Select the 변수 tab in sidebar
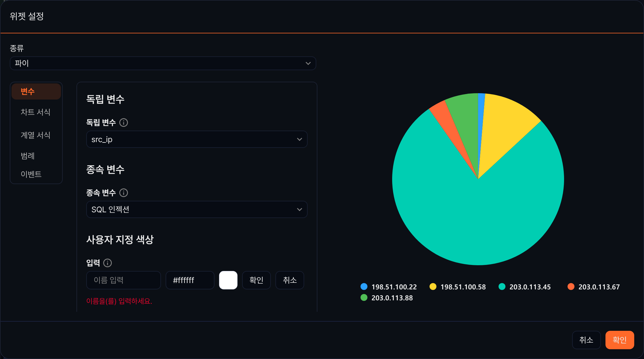Image resolution: width=644 pixels, height=359 pixels. [36, 91]
